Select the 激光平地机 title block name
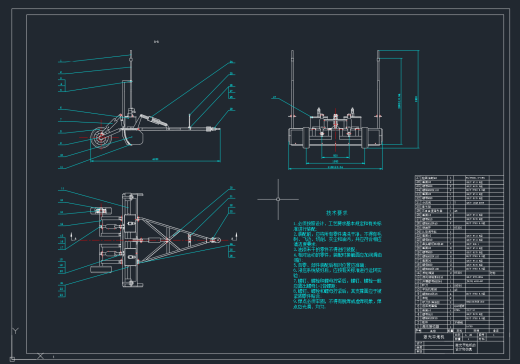520x364 pixels. 434,337
